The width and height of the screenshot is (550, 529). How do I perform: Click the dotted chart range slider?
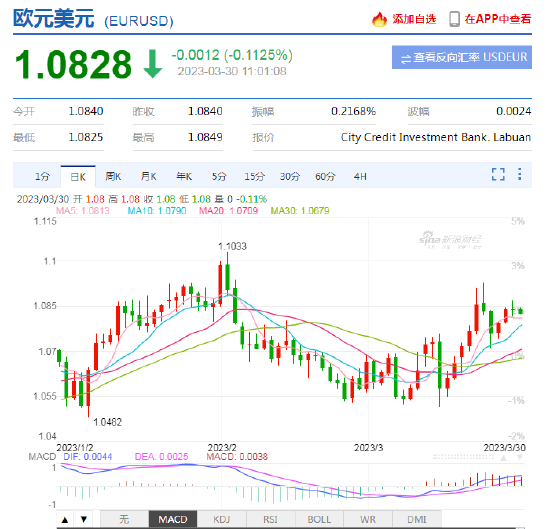pyautogui.click(x=463, y=457)
